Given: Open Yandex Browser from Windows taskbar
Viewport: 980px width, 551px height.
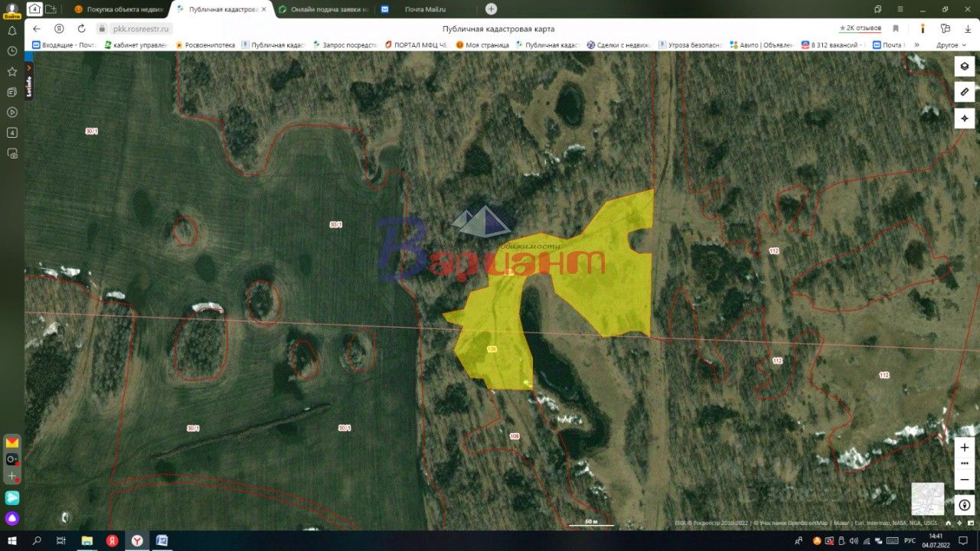Looking at the screenshot, I should [137, 540].
